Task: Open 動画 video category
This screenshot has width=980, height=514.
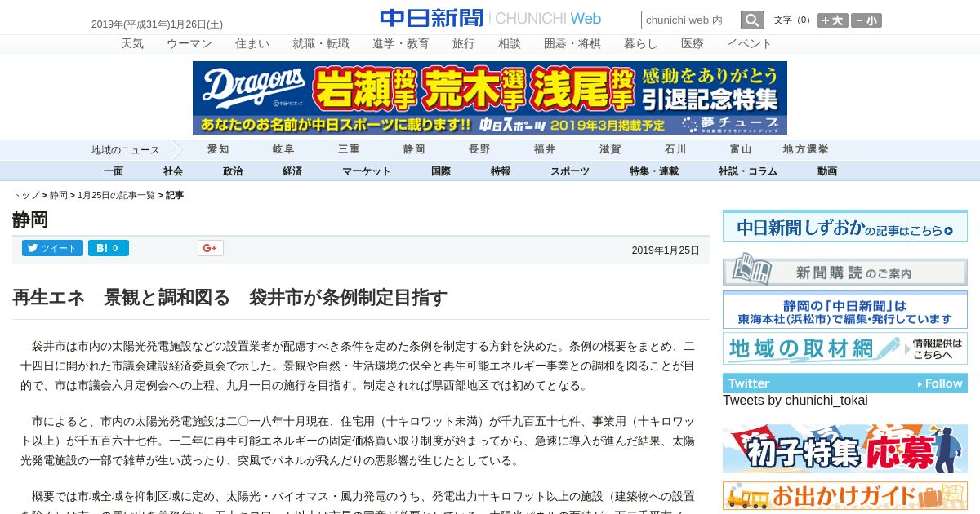Action: (827, 171)
